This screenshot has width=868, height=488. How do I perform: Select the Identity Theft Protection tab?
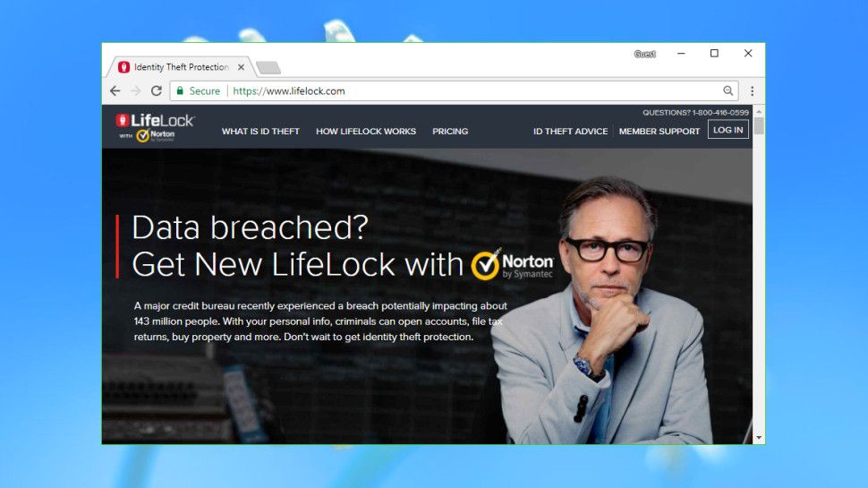click(x=174, y=67)
